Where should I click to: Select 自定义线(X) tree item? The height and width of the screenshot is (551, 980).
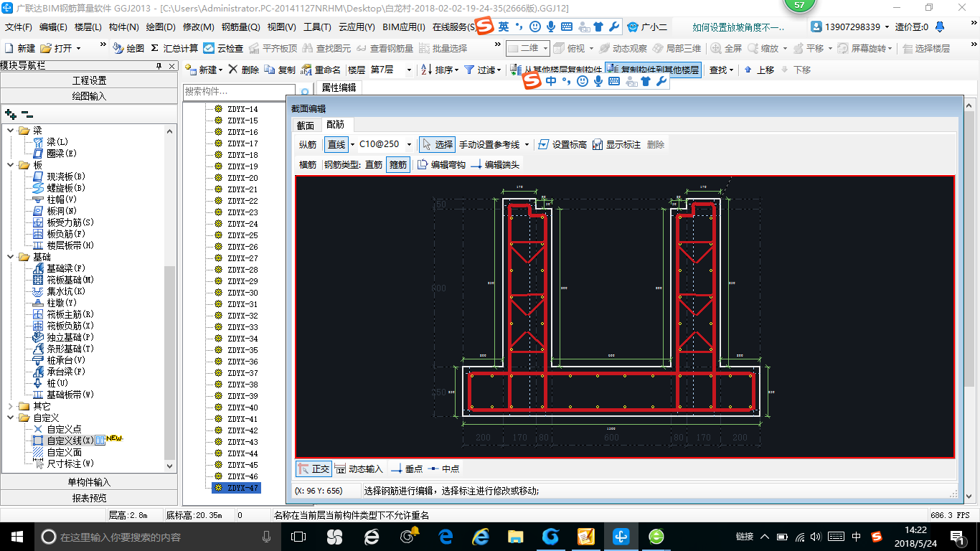[63, 441]
